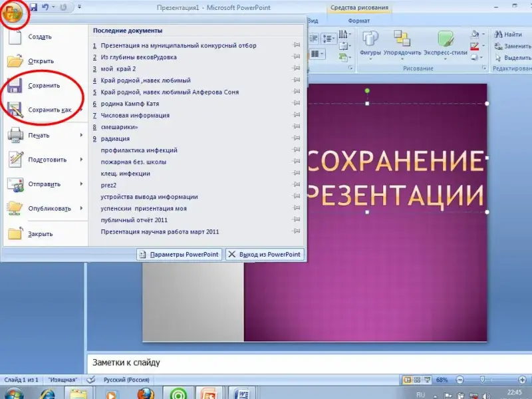The image size is (532, 399).
Task: Click the Закрыть icon in Office menu
Action: point(15,233)
